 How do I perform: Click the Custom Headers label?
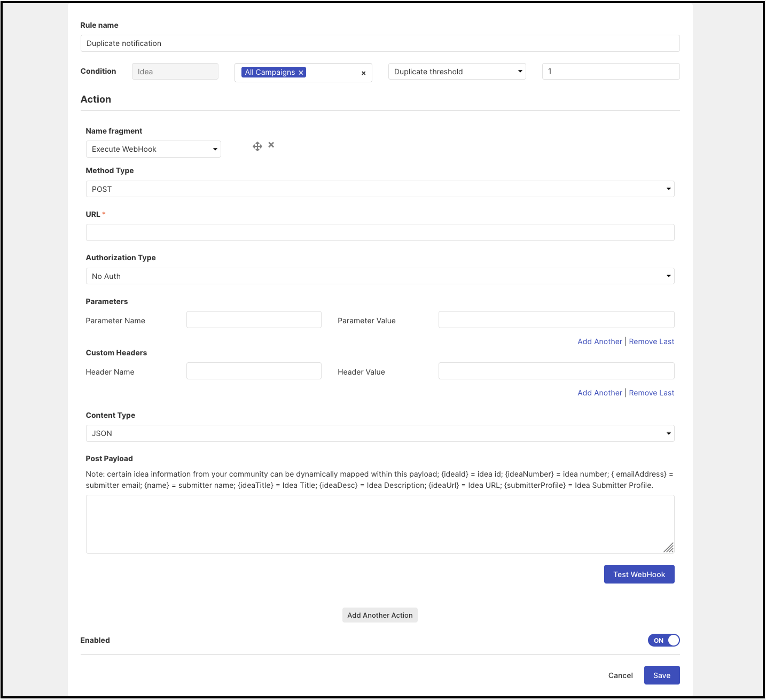(116, 353)
